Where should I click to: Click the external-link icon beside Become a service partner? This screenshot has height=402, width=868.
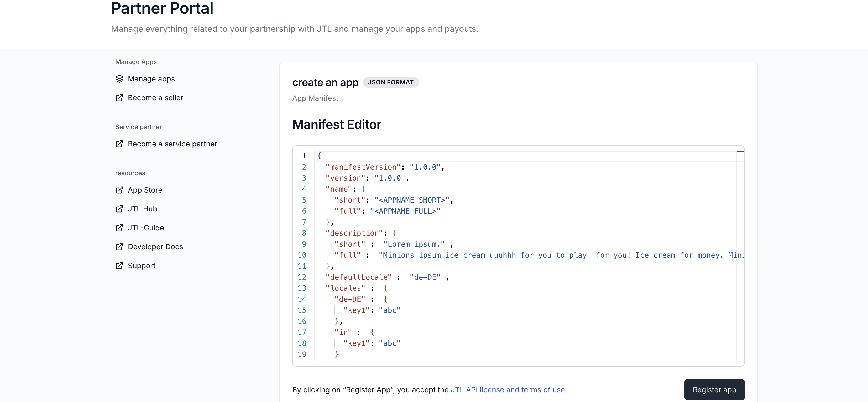click(x=119, y=144)
